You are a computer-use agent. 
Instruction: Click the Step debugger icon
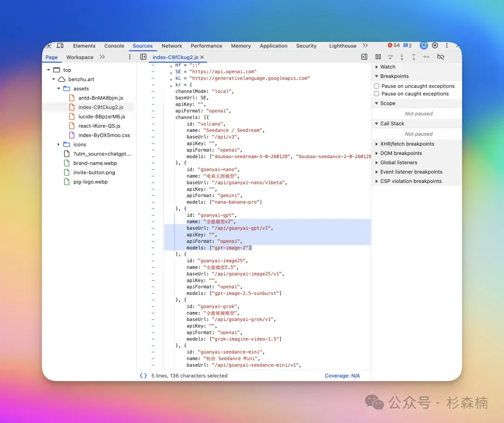(426, 57)
